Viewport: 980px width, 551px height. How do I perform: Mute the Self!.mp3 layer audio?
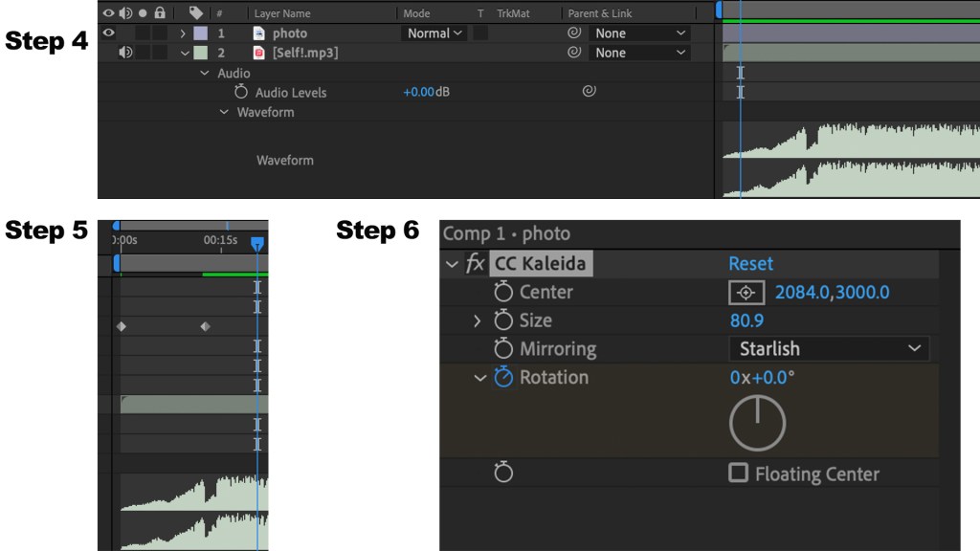point(125,53)
